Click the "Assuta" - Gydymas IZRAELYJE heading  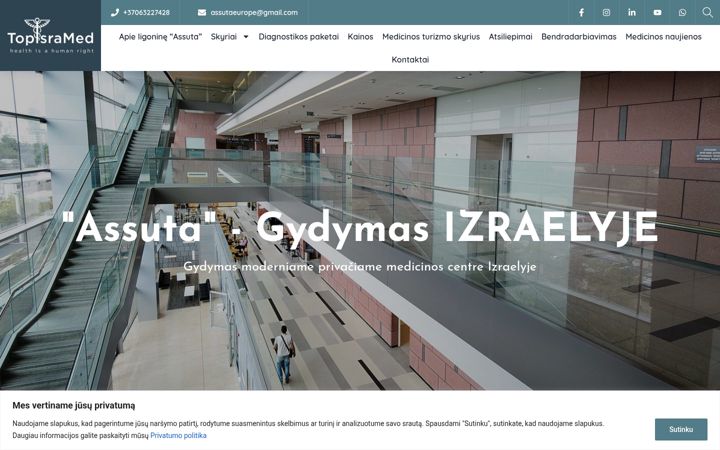(360, 228)
